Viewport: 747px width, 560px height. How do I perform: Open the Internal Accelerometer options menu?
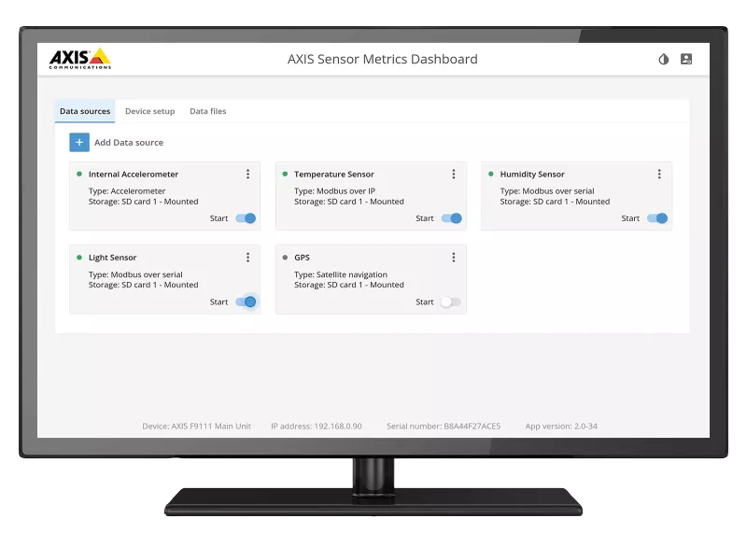click(247, 173)
